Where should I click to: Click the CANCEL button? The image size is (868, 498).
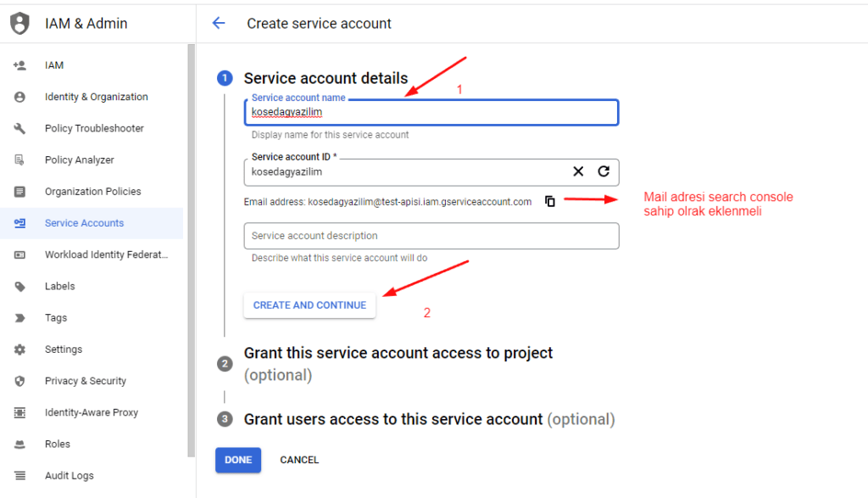pyautogui.click(x=299, y=460)
